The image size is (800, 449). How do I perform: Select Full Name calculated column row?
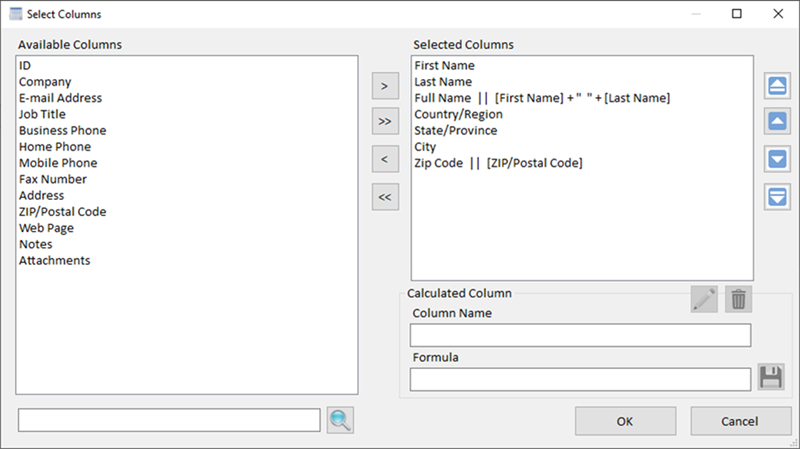[582, 98]
